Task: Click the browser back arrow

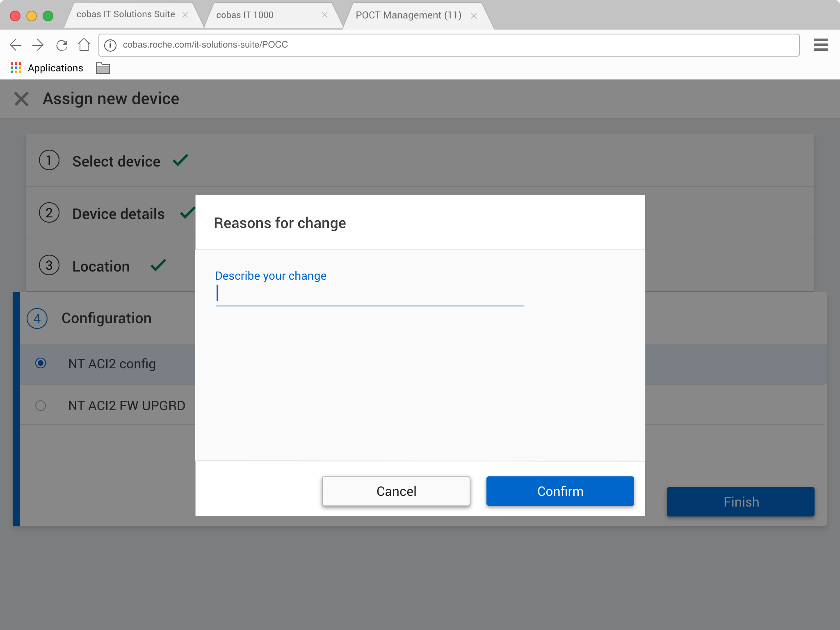Action: (x=16, y=45)
